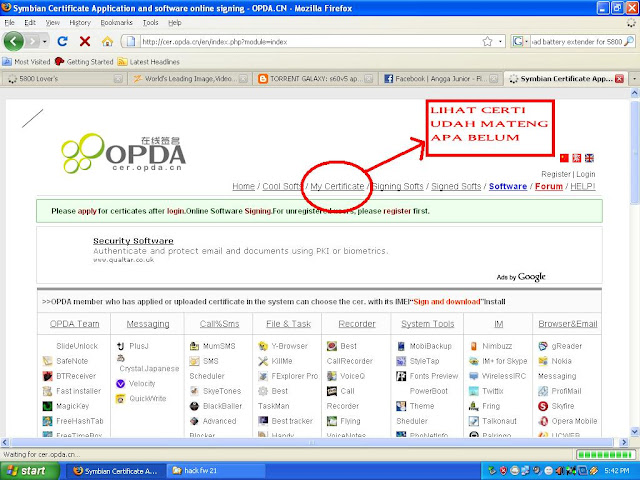Open the Fring app icon
Viewport: 640px width, 480px height.
point(473,406)
